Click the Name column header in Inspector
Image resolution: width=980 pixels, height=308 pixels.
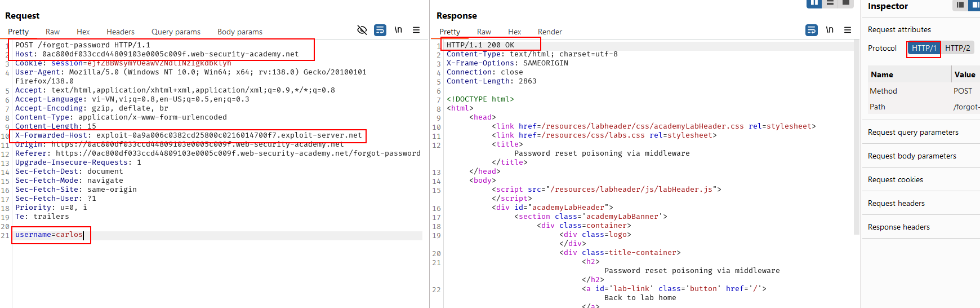[910, 74]
